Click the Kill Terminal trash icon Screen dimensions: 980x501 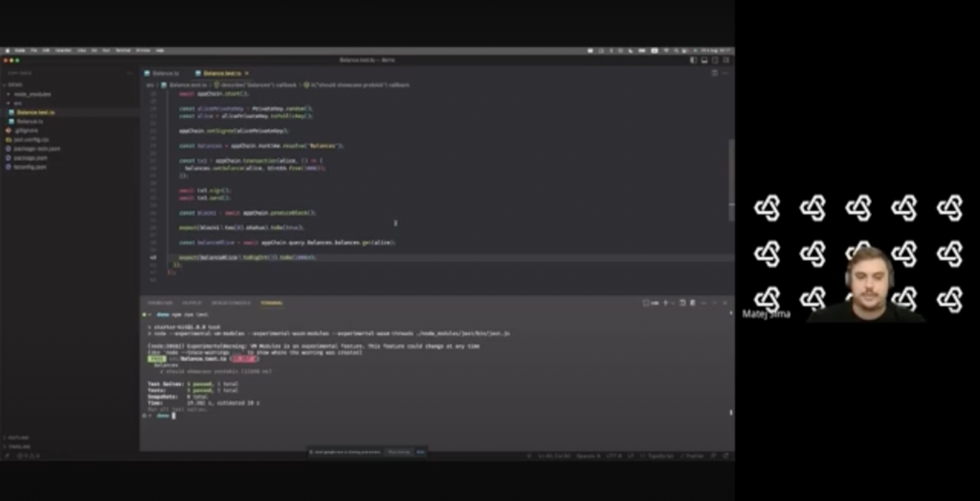[694, 303]
